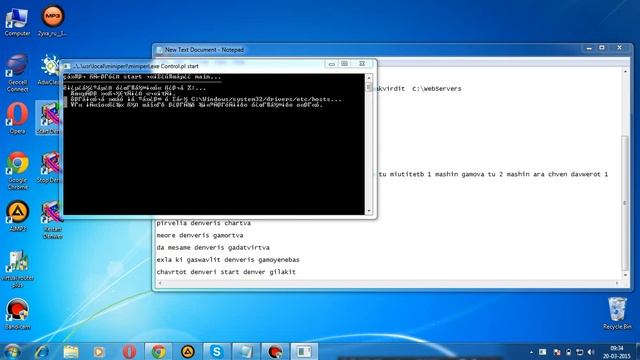Open the AdwCleaner desktop shortcut
This screenshot has height=360, width=640.
coord(49,70)
